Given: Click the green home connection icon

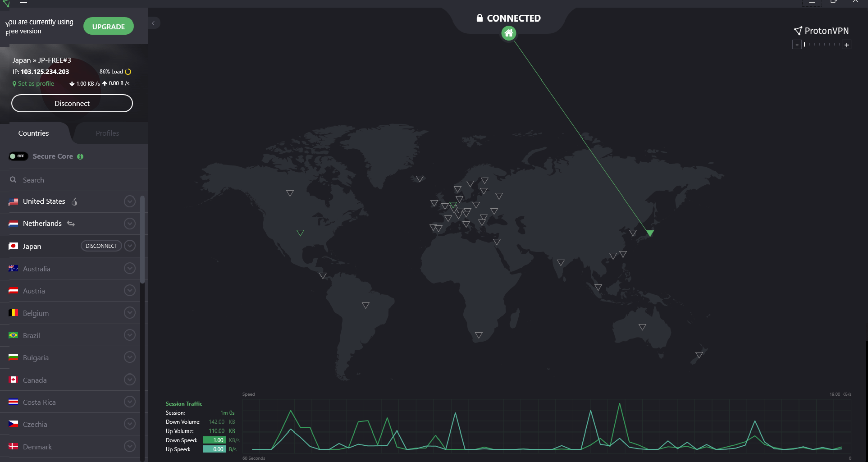Looking at the screenshot, I should pos(509,33).
